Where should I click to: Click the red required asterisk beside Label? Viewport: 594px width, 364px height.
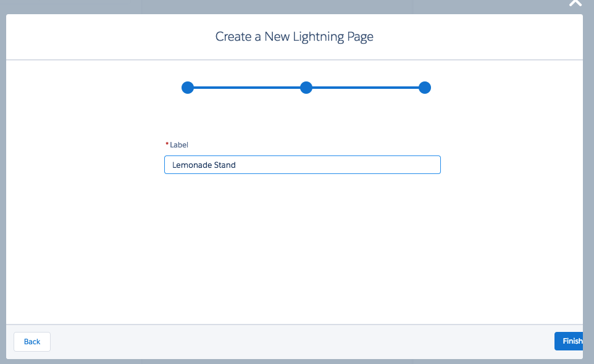point(167,144)
